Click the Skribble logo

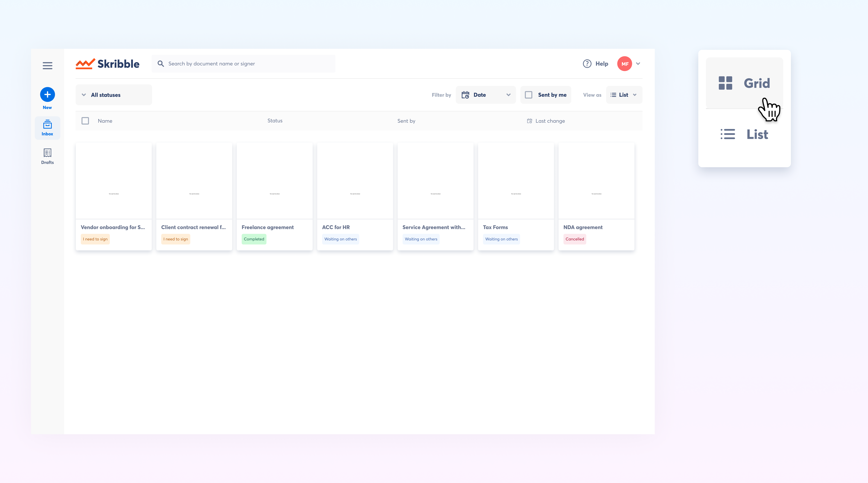pos(107,64)
